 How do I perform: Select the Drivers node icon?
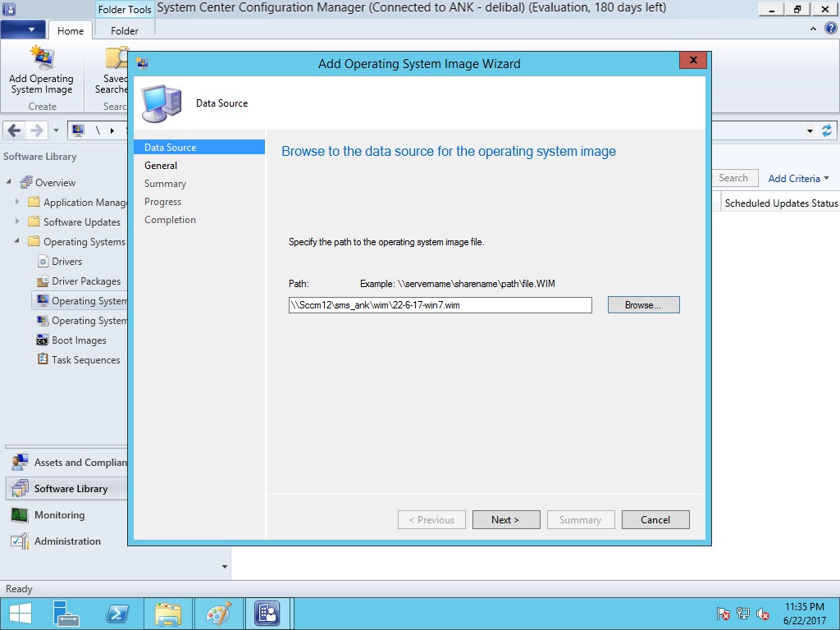pos(43,262)
